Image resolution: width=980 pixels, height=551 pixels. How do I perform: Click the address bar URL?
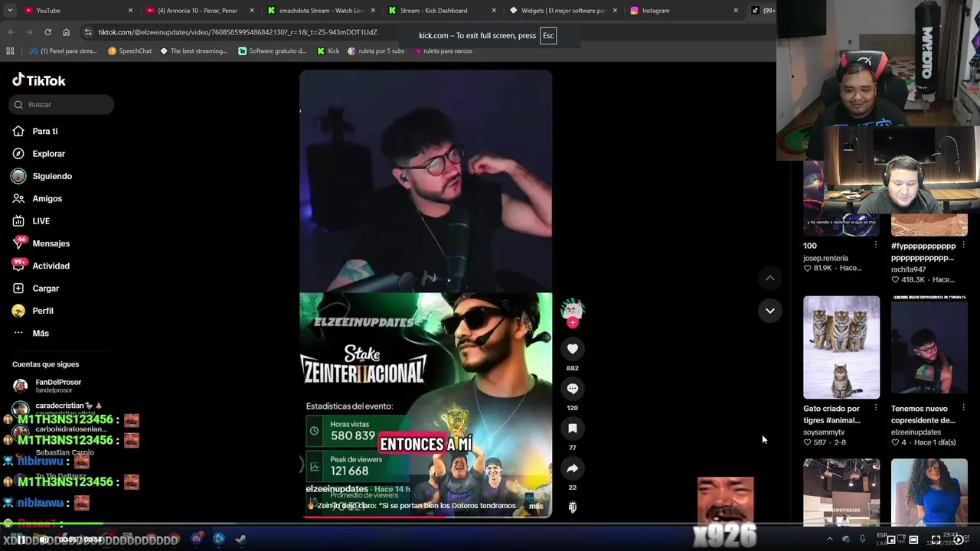(237, 32)
